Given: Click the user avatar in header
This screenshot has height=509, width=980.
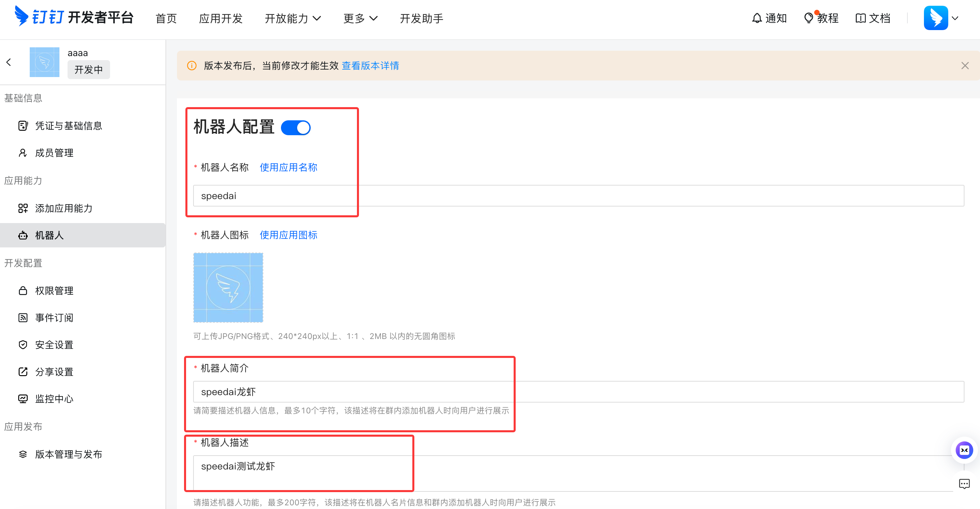Looking at the screenshot, I should pos(935,18).
